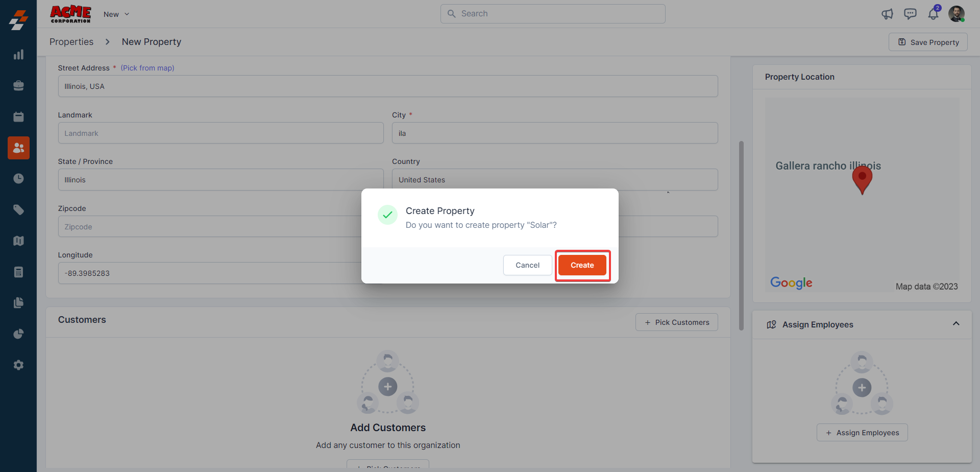The image size is (980, 472).
Task: Click the Pick from map link
Action: pyautogui.click(x=148, y=68)
